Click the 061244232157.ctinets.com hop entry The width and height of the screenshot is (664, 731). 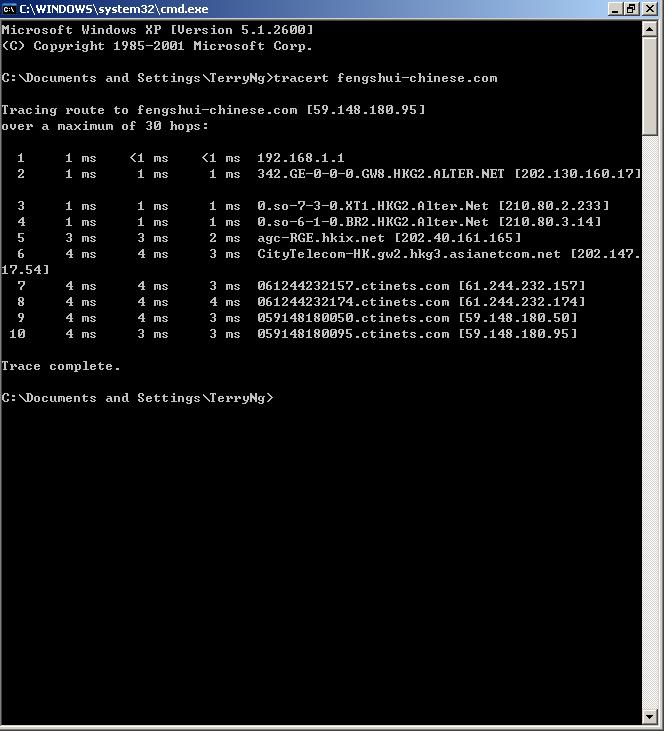[x=353, y=286]
